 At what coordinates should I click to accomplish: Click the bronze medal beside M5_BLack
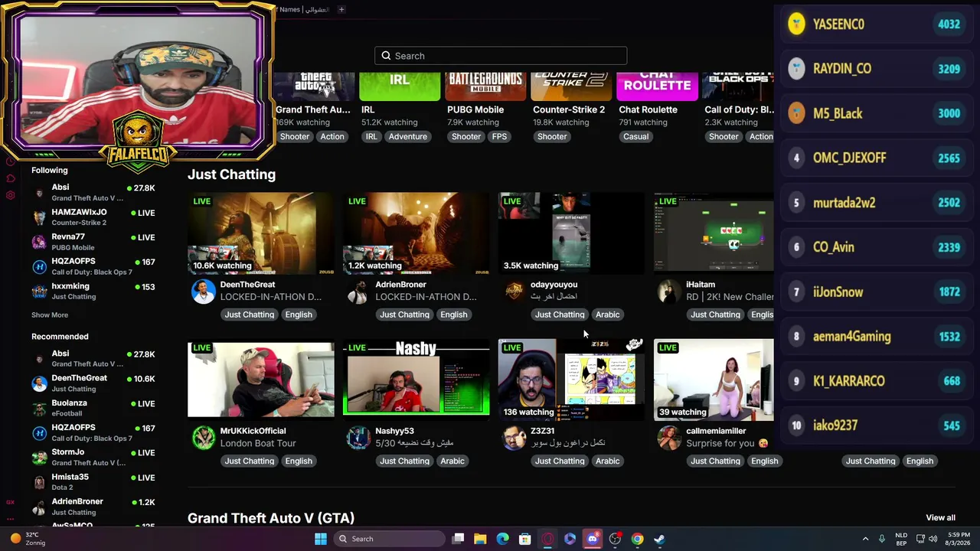point(797,113)
